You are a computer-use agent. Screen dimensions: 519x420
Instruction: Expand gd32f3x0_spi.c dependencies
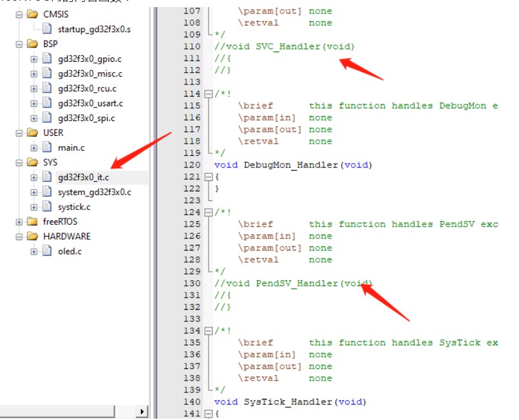coord(33,119)
